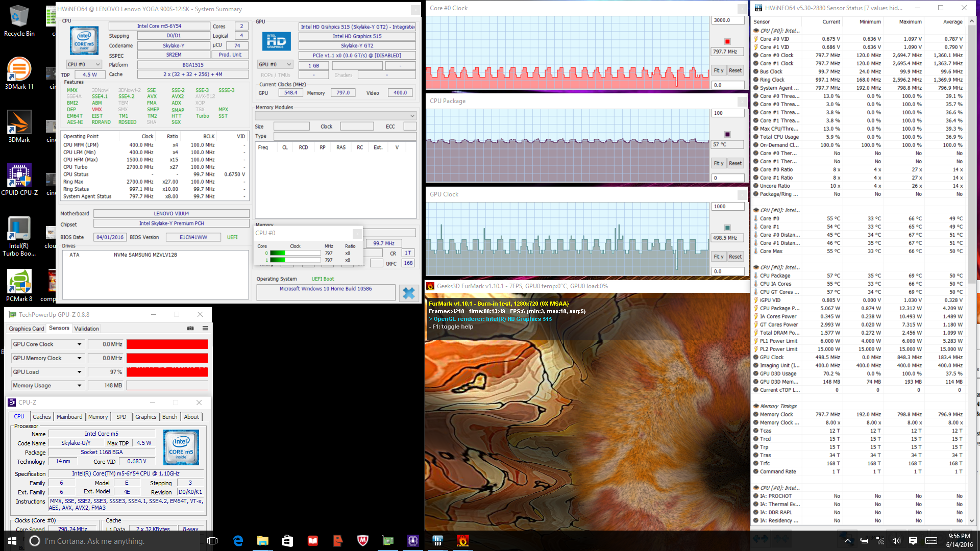Click the red swatch in Core #0 Clock graph

727,42
